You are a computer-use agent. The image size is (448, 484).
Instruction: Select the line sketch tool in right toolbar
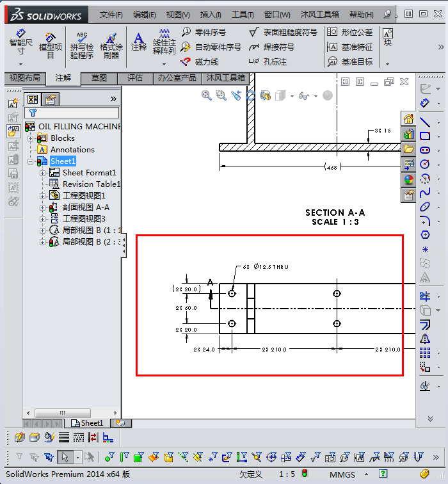click(x=425, y=122)
